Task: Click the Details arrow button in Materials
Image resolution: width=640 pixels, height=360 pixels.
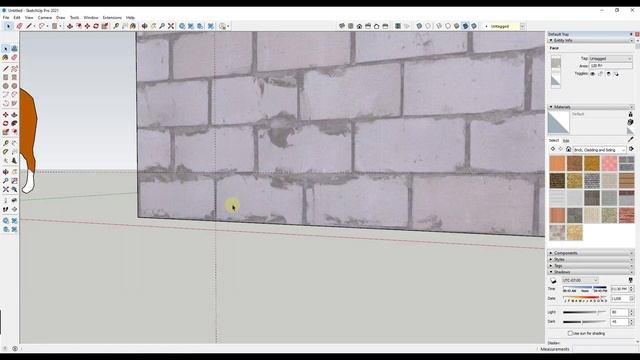Action: pos(631,149)
